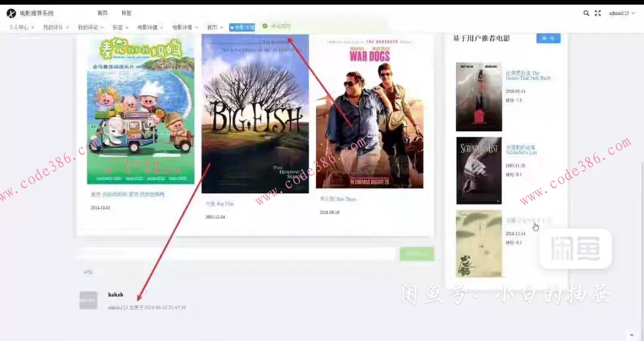Click the comment text hahah
This screenshot has height=341, width=644.
click(x=116, y=294)
